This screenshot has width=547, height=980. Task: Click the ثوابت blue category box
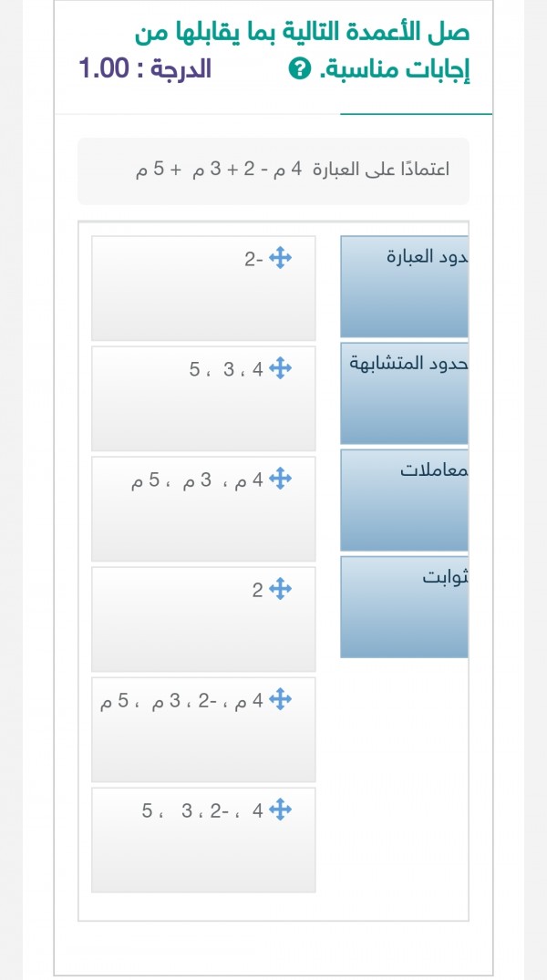coord(404,604)
